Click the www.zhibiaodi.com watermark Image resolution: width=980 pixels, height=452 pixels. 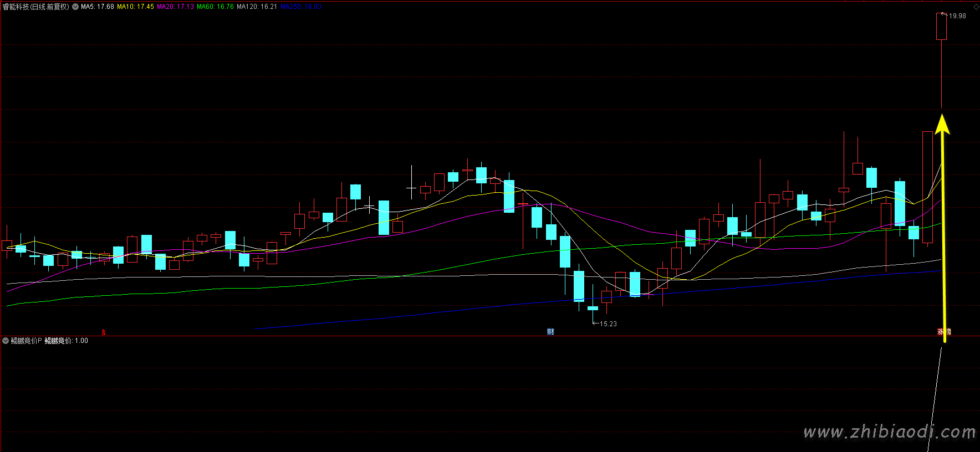[889, 432]
